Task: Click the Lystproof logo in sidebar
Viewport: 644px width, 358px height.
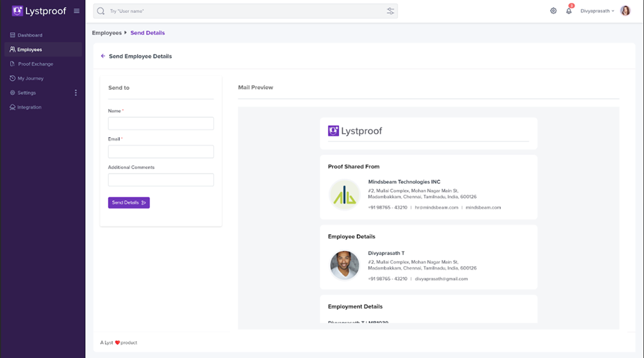Action: click(39, 11)
